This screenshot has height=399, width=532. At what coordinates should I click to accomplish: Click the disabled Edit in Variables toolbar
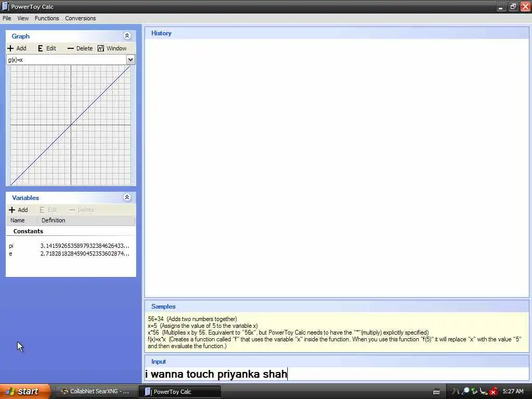[48, 210]
